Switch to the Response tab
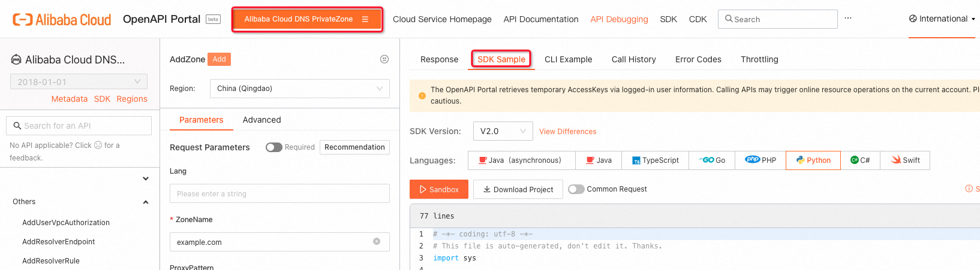This screenshot has width=980, height=270. [439, 59]
